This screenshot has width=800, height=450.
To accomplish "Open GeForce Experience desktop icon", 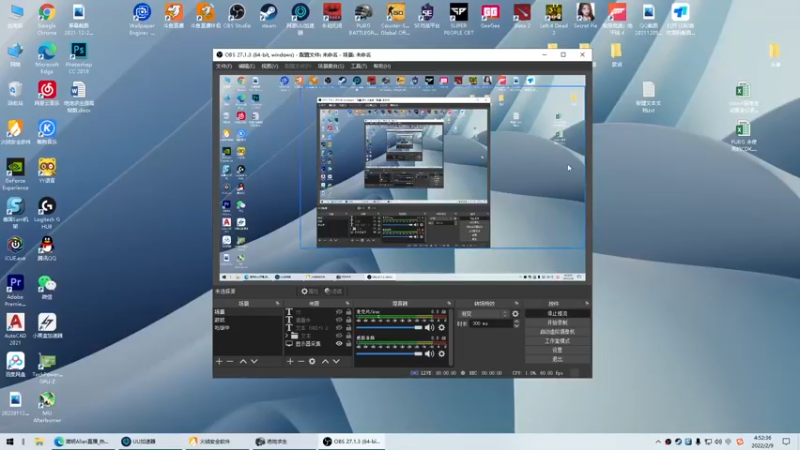I will (15, 174).
